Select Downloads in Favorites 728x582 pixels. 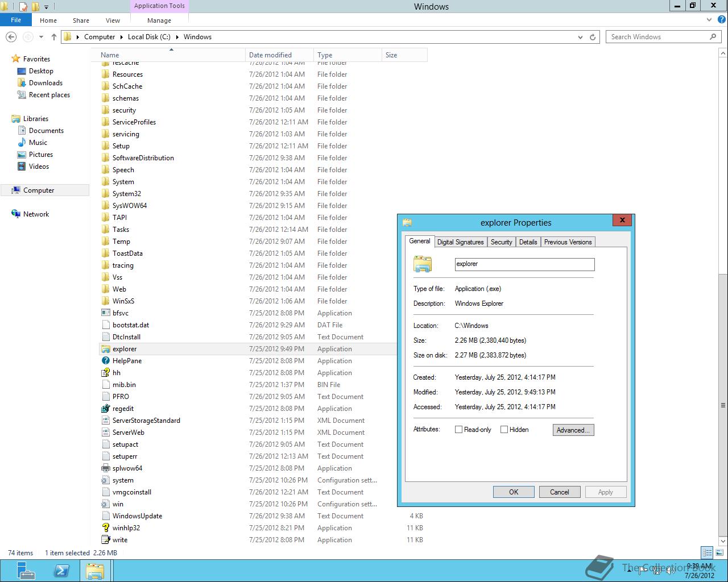click(x=45, y=83)
